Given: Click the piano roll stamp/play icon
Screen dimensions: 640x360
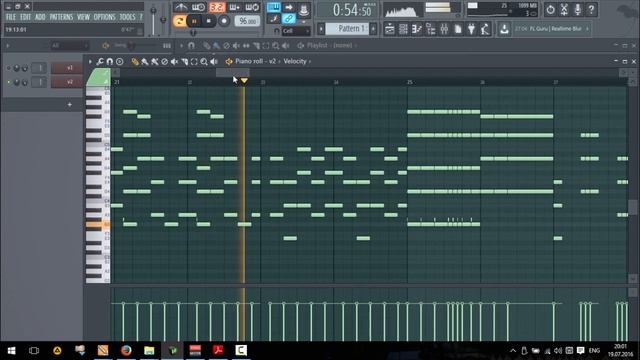Looking at the screenshot, I should [x=120, y=62].
